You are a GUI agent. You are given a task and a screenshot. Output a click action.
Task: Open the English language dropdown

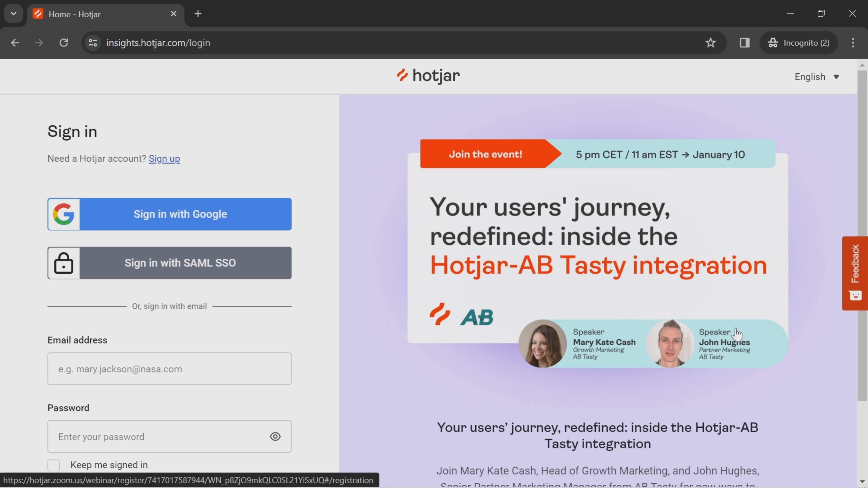click(816, 77)
